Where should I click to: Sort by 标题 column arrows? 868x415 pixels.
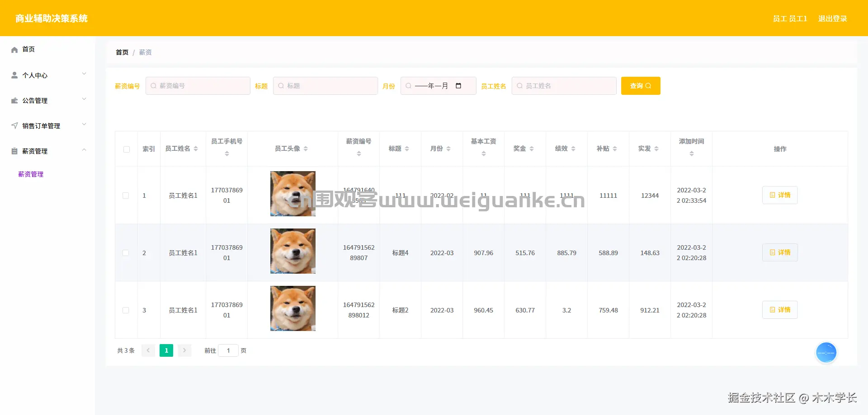click(407, 149)
